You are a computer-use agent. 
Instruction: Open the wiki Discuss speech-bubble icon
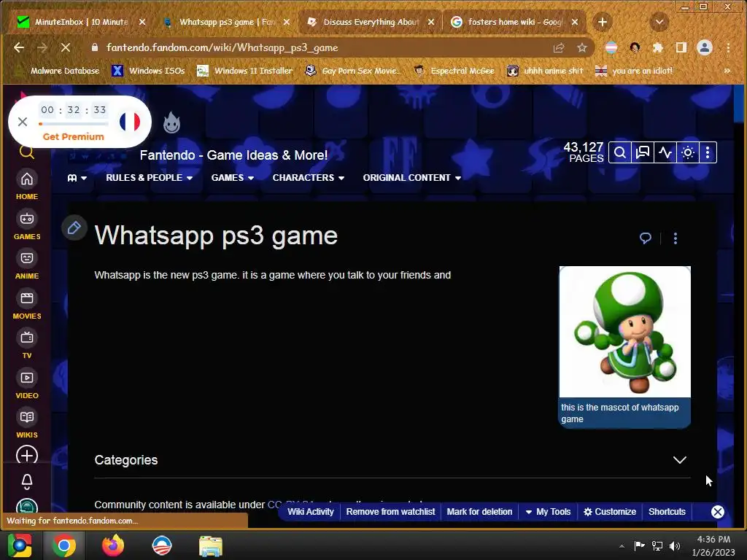642,153
